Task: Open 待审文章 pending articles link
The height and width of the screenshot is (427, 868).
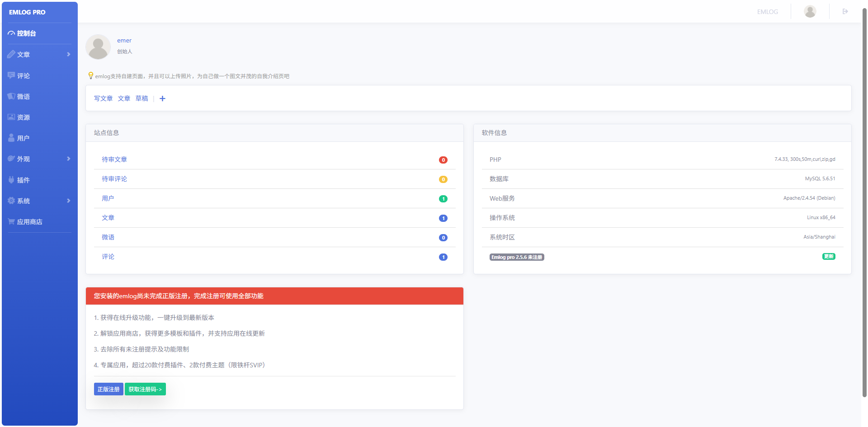Action: click(114, 160)
